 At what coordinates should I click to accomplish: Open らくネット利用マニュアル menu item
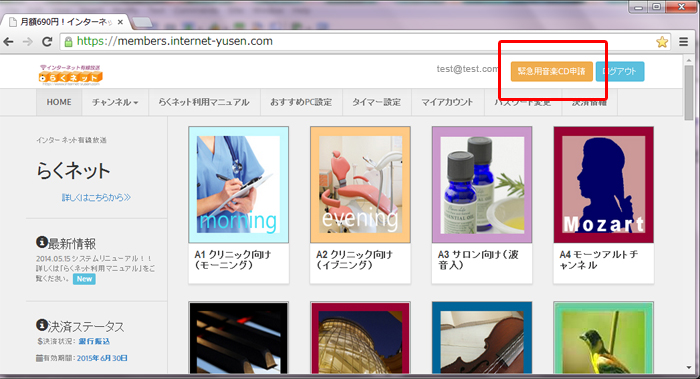coord(204,102)
